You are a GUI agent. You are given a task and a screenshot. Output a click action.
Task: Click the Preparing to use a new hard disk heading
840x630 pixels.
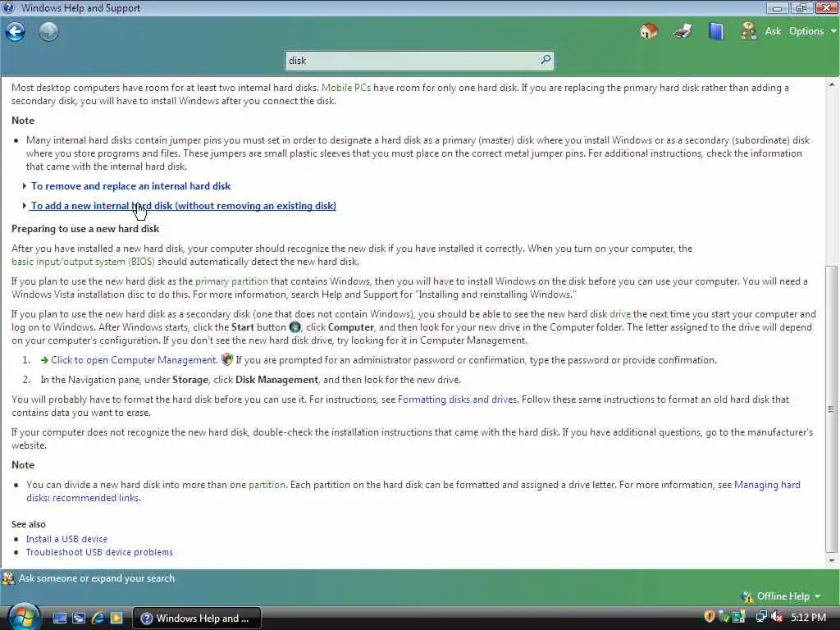85,229
